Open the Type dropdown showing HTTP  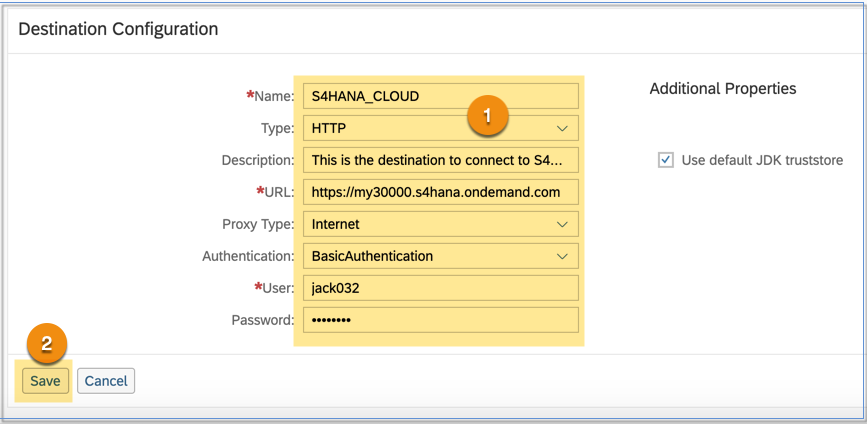tap(441, 128)
